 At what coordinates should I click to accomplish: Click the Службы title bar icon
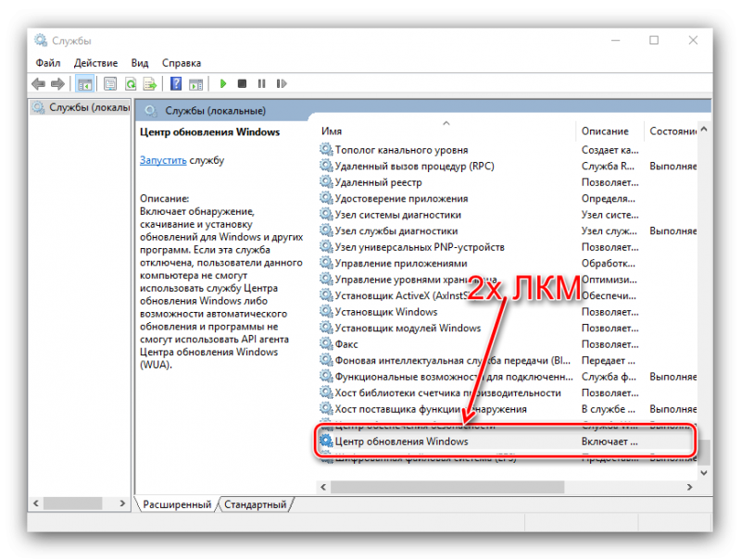coord(41,40)
